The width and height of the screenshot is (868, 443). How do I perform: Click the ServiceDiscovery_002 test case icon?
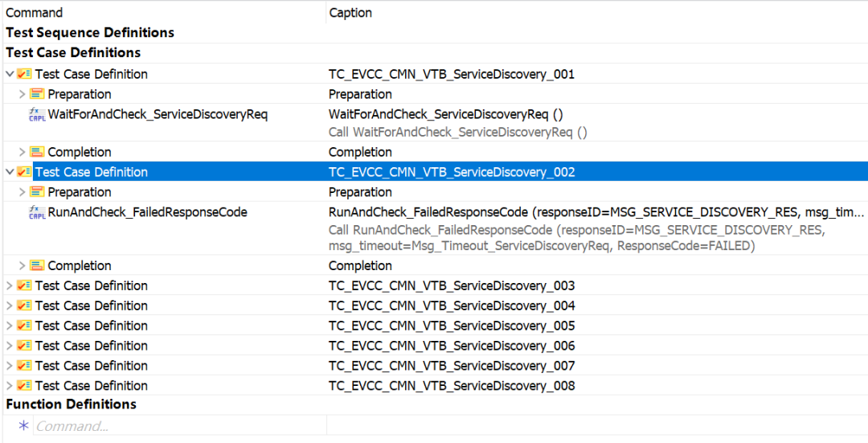[x=24, y=172]
